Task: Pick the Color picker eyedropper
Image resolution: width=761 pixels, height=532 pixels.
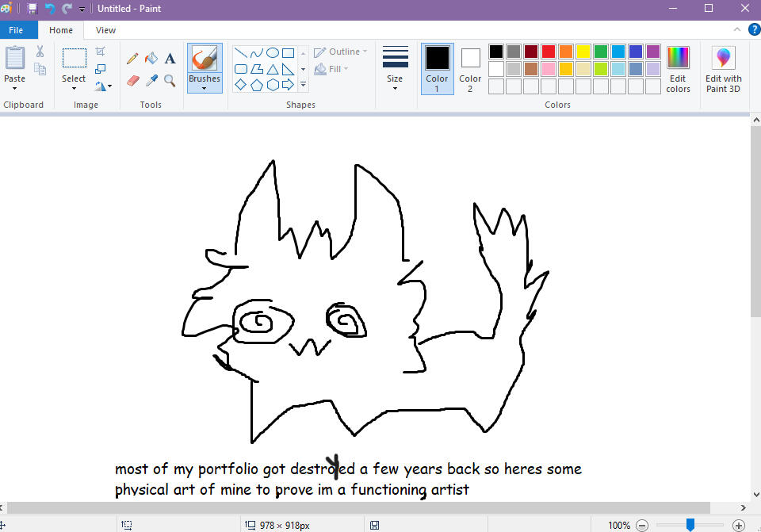Action: coord(151,80)
